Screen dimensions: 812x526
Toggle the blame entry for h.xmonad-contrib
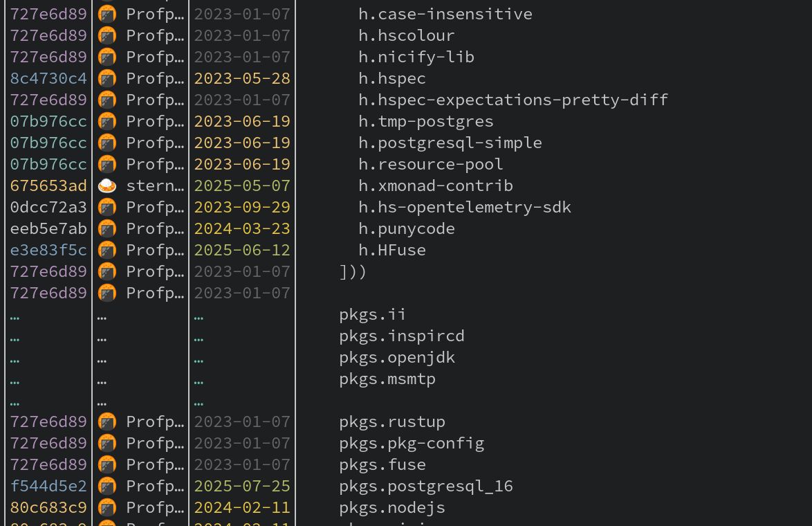click(48, 185)
